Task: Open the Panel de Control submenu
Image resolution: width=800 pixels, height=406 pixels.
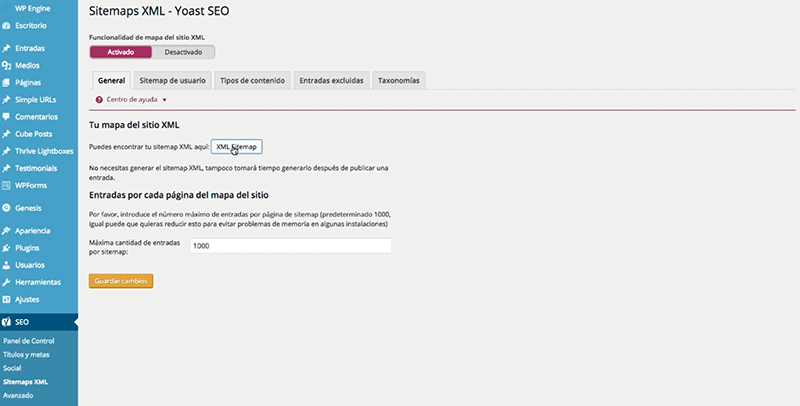Action: pos(29,341)
